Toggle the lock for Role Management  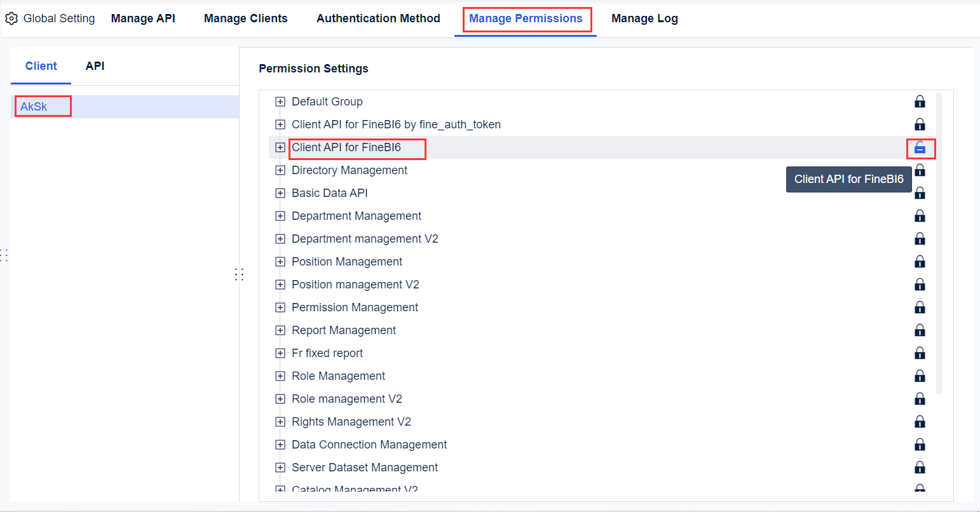point(920,376)
